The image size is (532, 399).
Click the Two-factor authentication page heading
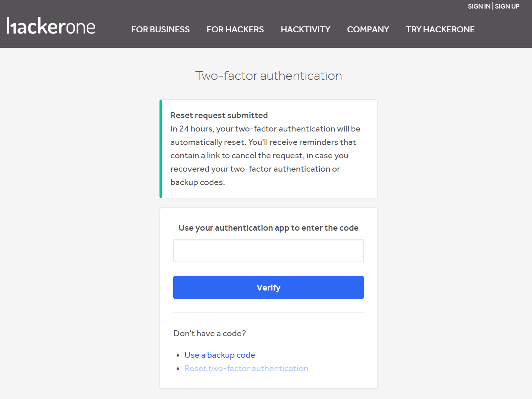(x=268, y=75)
